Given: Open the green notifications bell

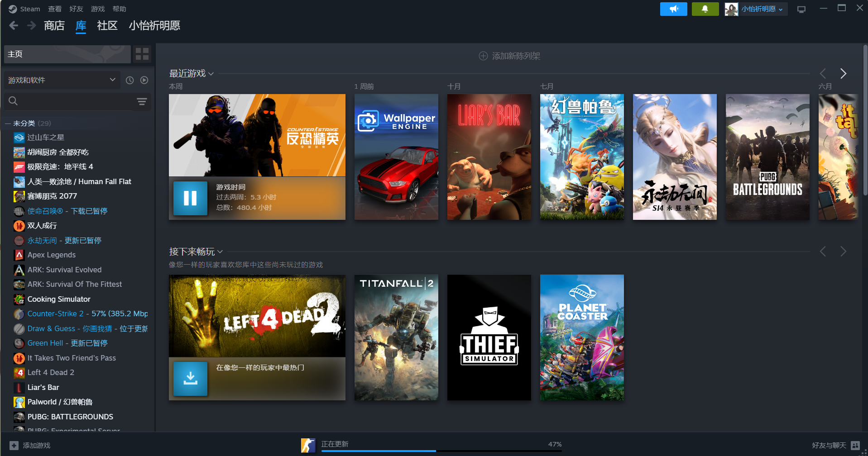Looking at the screenshot, I should tap(705, 9).
